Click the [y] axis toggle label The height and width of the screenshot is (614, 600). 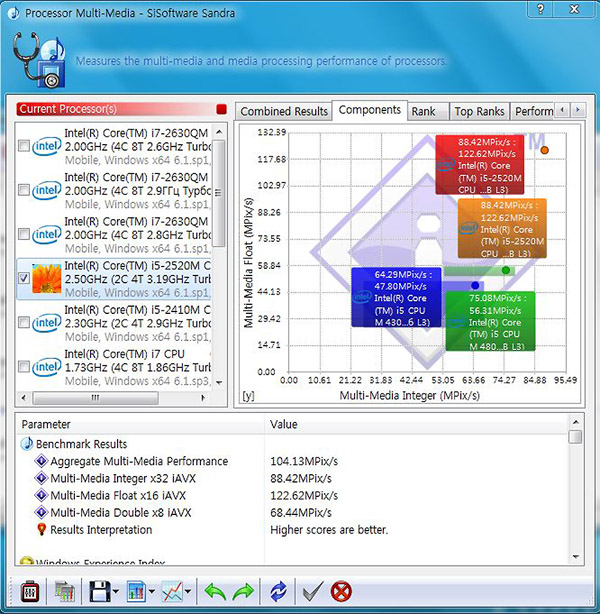pos(248,396)
